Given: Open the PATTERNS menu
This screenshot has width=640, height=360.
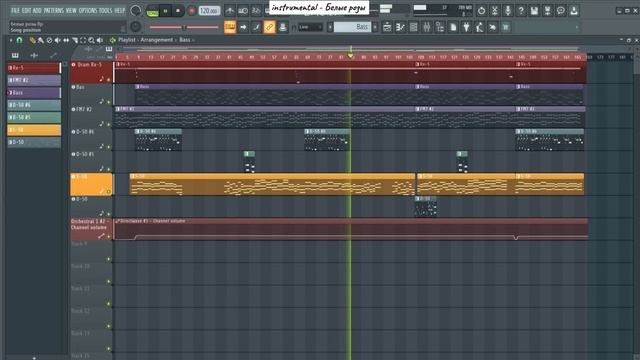Looking at the screenshot, I should [53, 10].
